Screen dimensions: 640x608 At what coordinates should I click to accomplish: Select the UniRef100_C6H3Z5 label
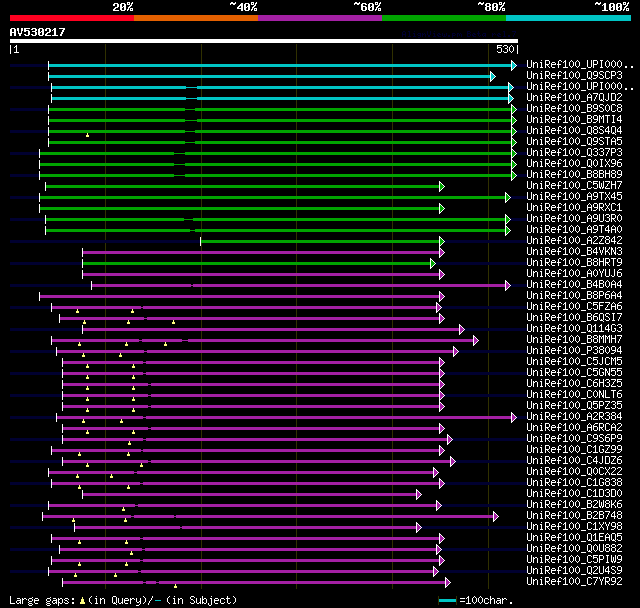point(574,384)
